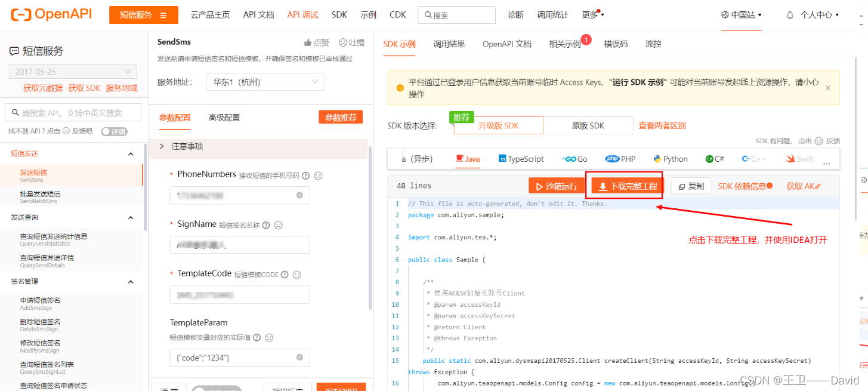The image size is (868, 391).
Task: Click the 复制 button
Action: click(x=691, y=186)
